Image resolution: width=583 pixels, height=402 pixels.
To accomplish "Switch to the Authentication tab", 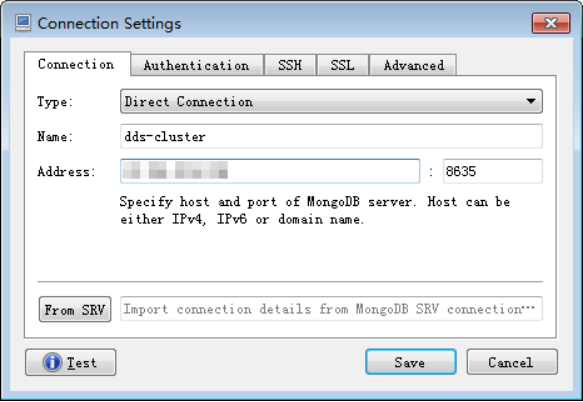I will point(197,65).
